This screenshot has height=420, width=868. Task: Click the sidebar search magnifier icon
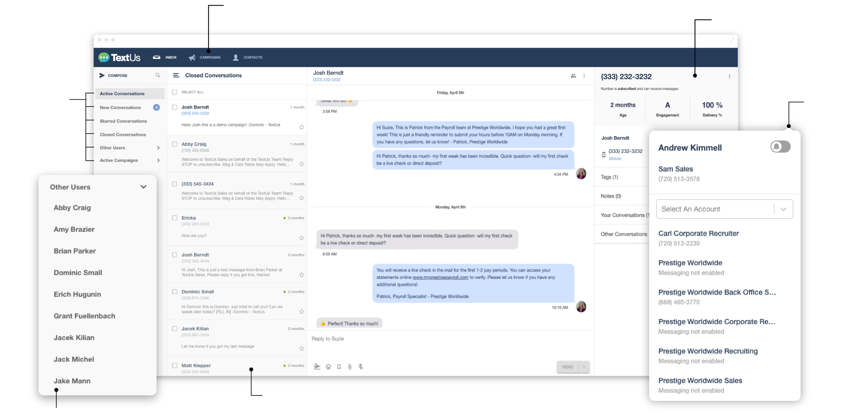(158, 75)
